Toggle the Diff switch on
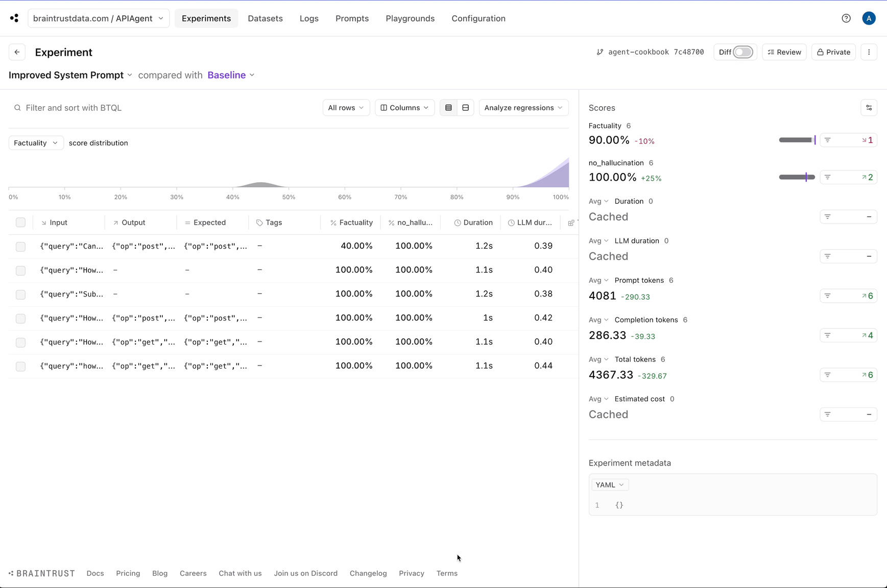This screenshot has width=887, height=588. click(743, 52)
